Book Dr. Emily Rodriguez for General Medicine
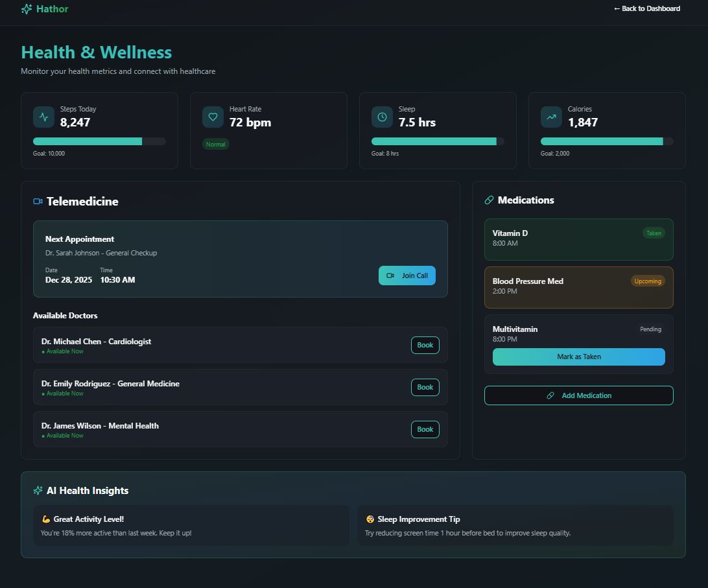 (425, 387)
